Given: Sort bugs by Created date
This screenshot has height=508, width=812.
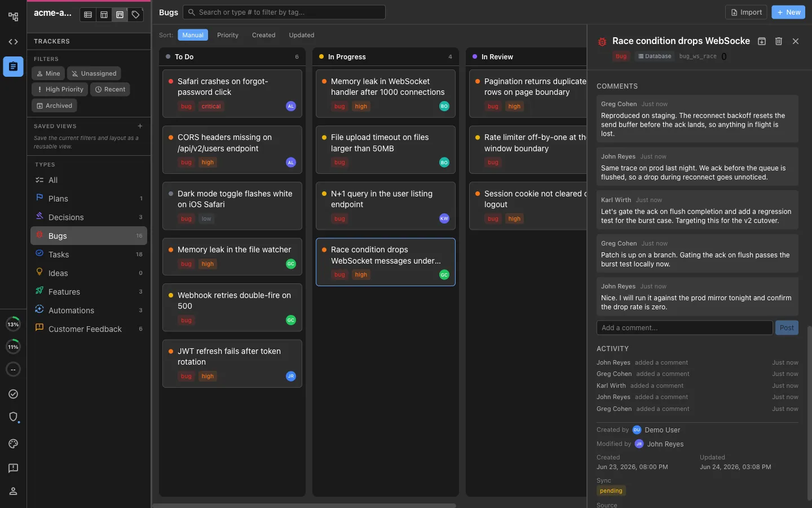Looking at the screenshot, I should (x=264, y=35).
